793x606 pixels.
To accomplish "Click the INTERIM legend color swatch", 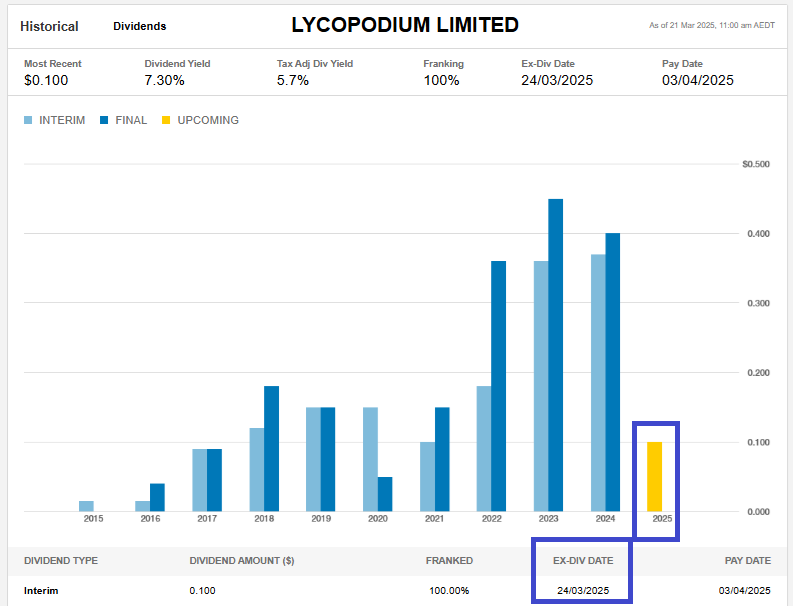I will (28, 120).
